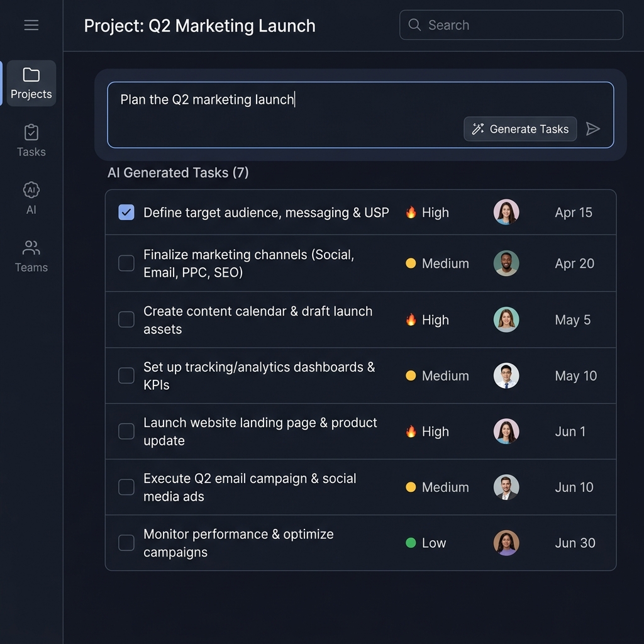
Task: Click the assignee avatar for the May 5 task
Action: coord(506,319)
